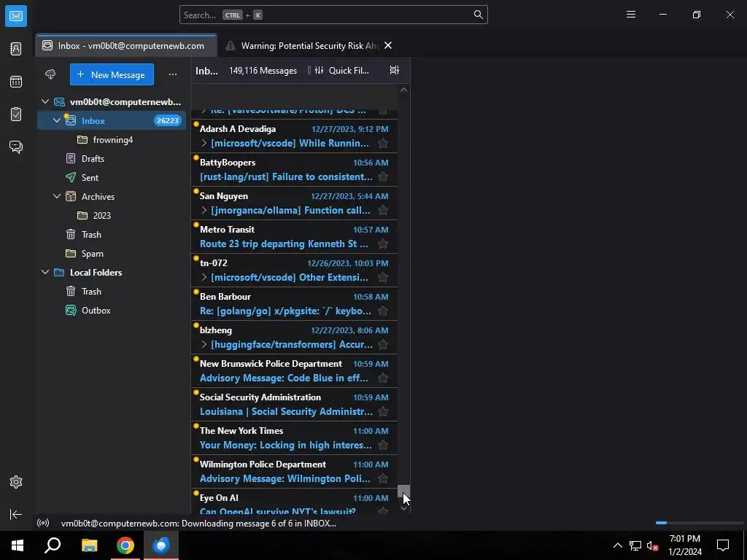Viewport: 747px width, 560px height.
Task: Open File Explorer from taskbar
Action: [89, 545]
